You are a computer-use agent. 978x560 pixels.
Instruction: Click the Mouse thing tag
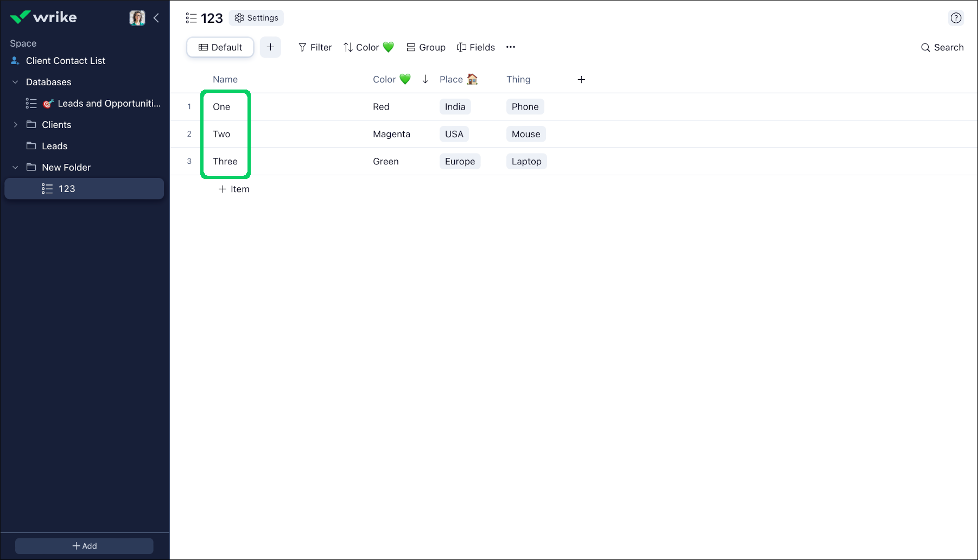(x=526, y=134)
